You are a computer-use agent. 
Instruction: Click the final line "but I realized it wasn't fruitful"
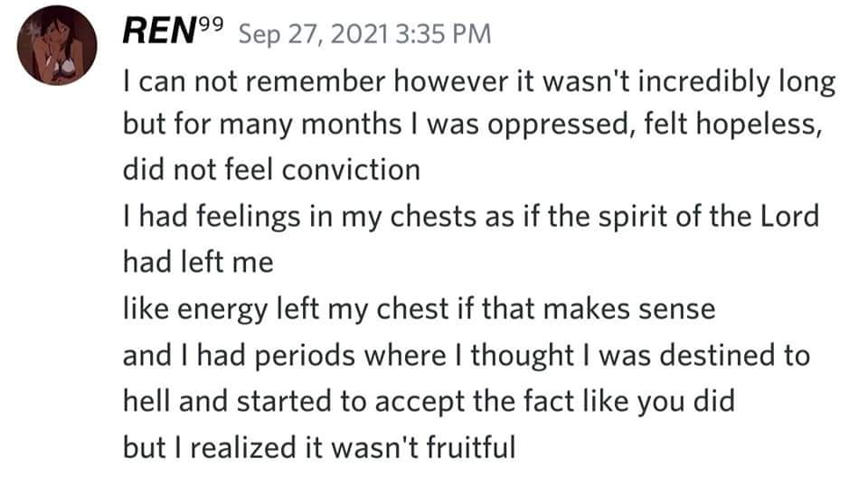(x=318, y=446)
